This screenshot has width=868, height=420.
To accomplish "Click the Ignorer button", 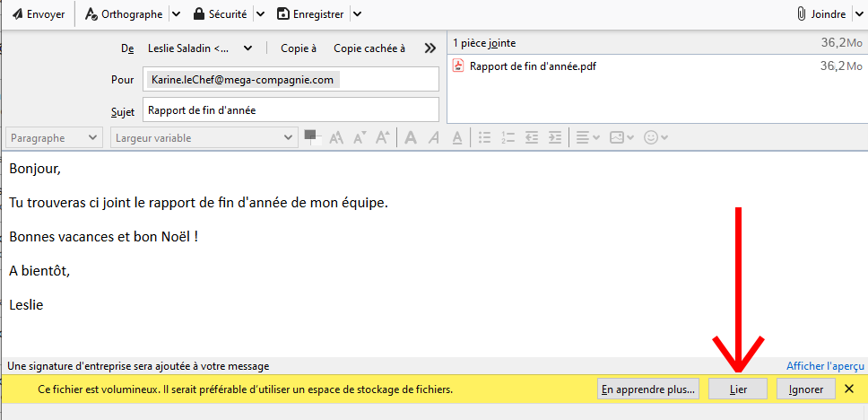I will tap(806, 389).
